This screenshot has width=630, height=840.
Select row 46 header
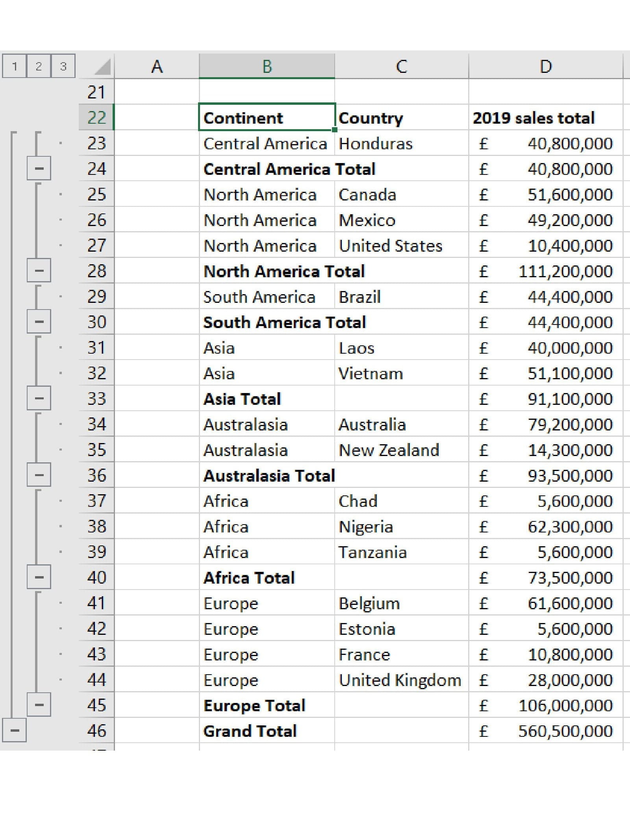[96, 731]
